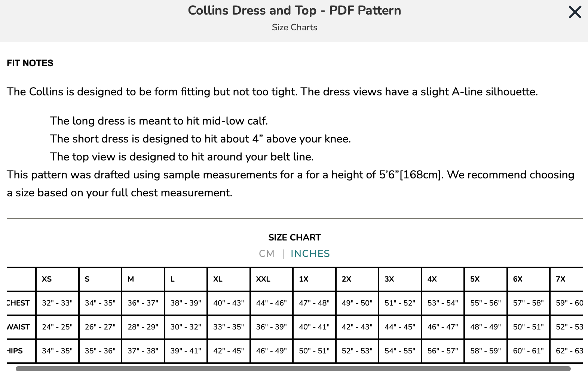Click the horizontal scrollbar below the table
Image resolution: width=588 pixels, height=371 pixels.
293,368
